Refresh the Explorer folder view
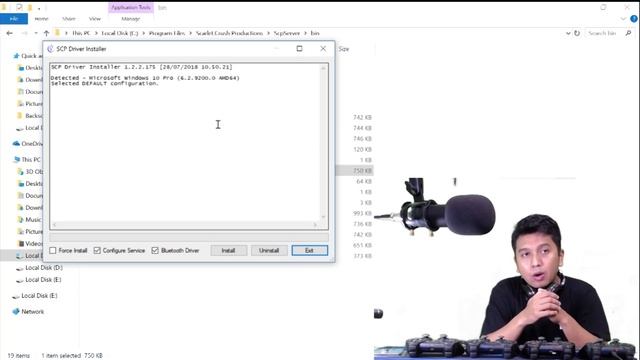Viewport: 640px width, 360px height. click(577, 33)
